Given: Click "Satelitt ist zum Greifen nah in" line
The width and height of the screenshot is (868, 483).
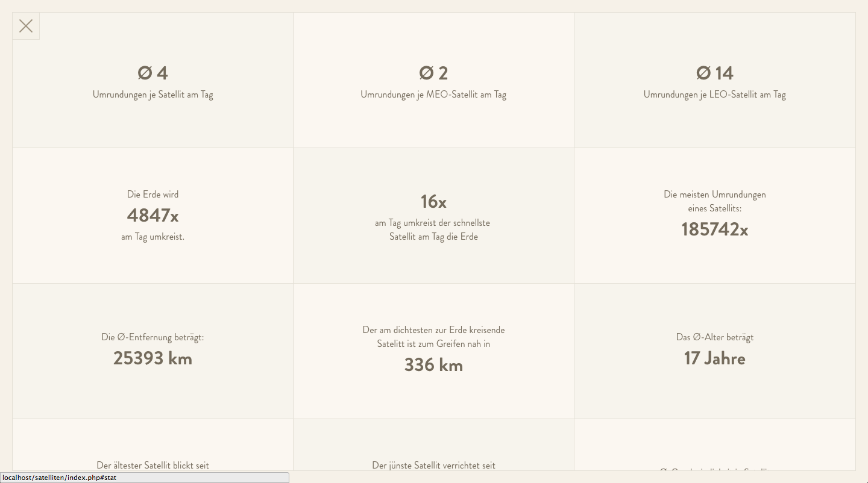Looking at the screenshot, I should coord(433,344).
